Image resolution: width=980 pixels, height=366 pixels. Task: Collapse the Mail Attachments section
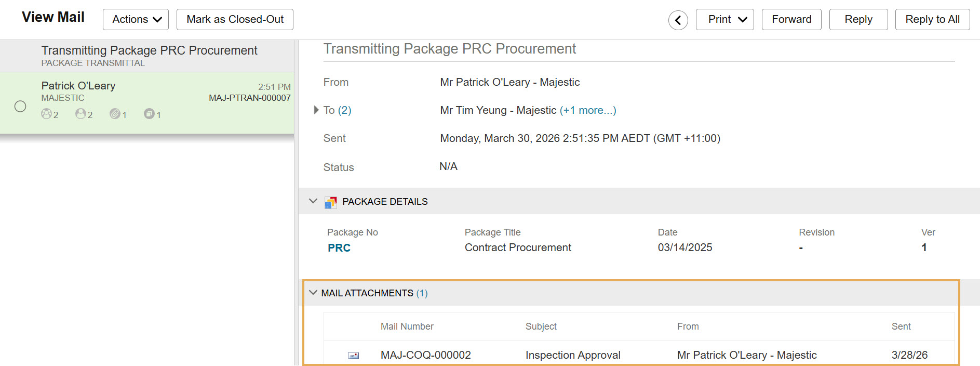pyautogui.click(x=313, y=293)
